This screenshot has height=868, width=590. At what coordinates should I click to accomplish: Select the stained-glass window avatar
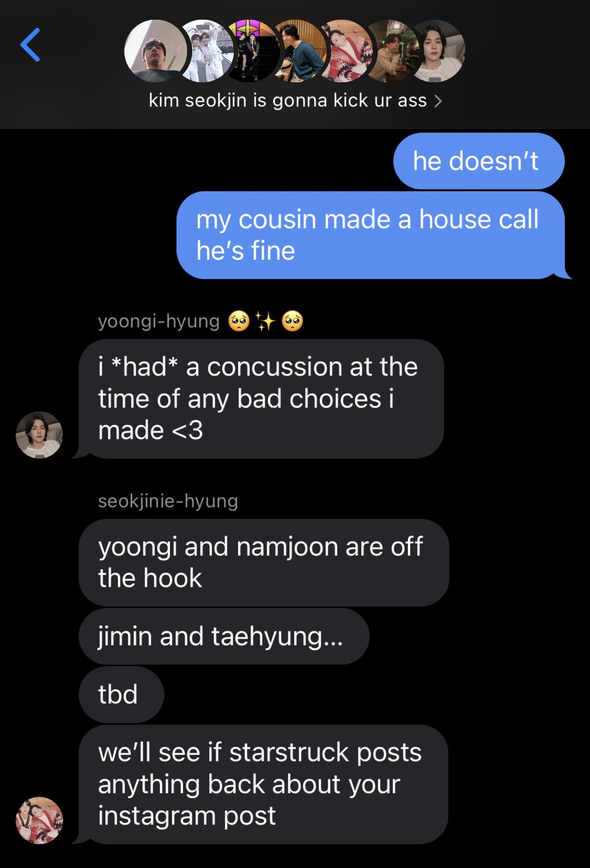coord(252,51)
